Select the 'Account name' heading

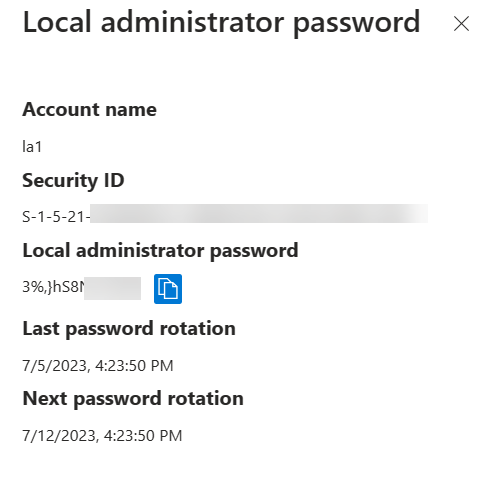click(x=89, y=109)
